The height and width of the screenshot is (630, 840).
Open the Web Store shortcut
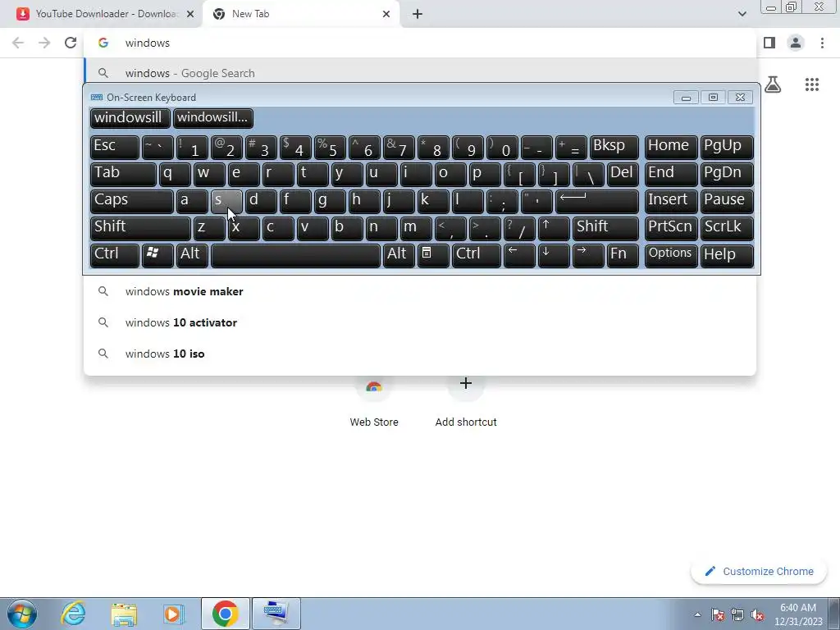coord(374,402)
